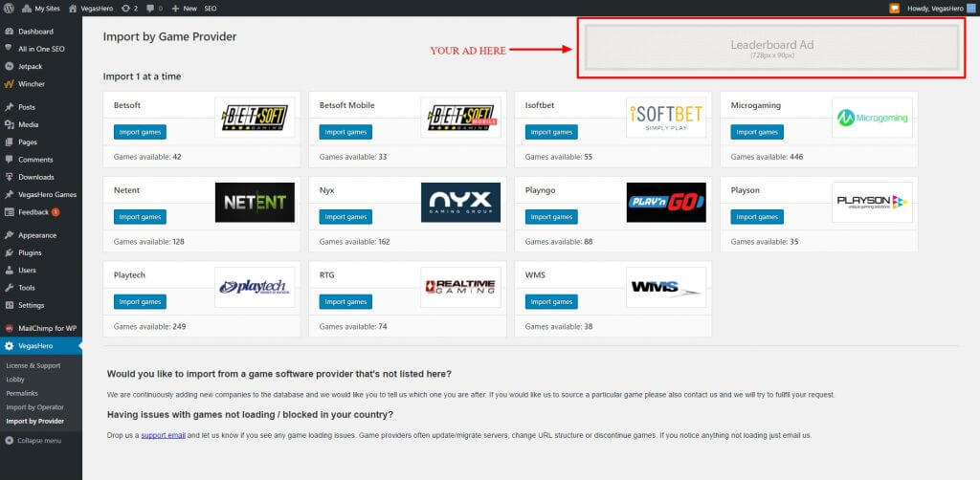This screenshot has width=980, height=480.
Task: Click the Feedback sidebar icon
Action: [9, 212]
